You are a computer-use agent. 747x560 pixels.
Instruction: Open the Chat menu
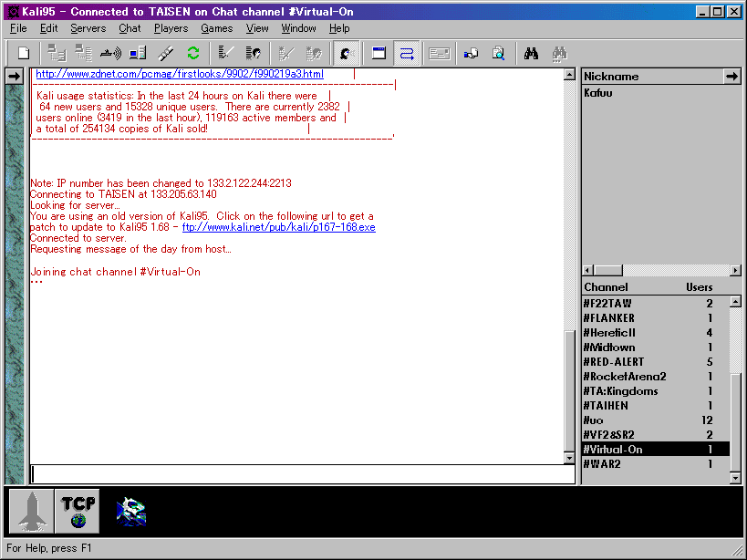pyautogui.click(x=130, y=28)
